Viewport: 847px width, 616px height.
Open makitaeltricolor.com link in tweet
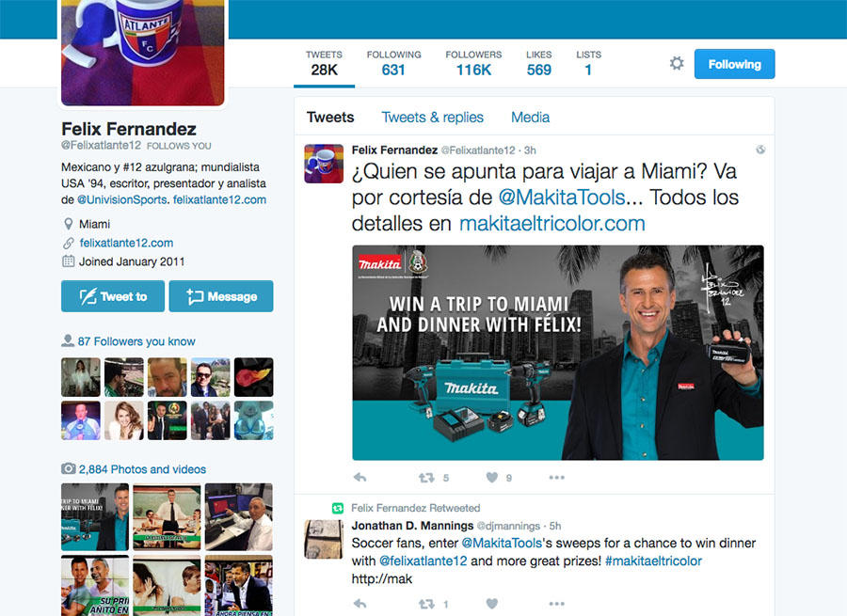pyautogui.click(x=552, y=224)
